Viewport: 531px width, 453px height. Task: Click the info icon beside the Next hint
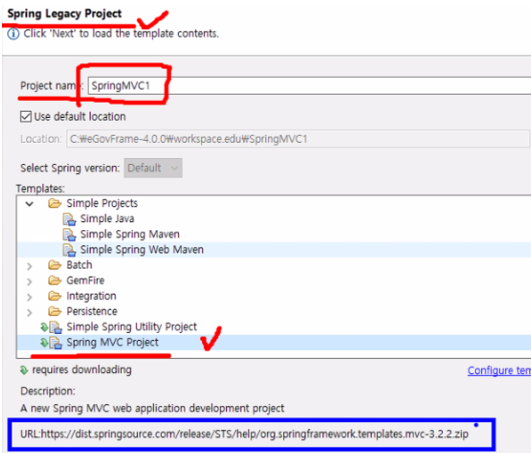tap(13, 34)
